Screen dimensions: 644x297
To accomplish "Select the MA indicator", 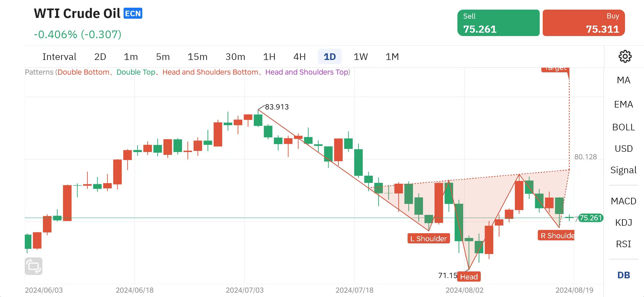I will tap(623, 80).
